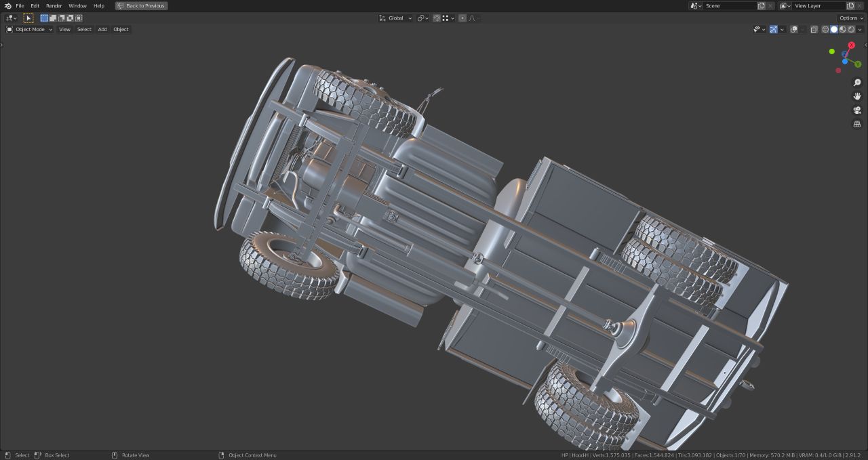Switch to wireframe shading
This screenshot has height=460, width=868.
[825, 29]
